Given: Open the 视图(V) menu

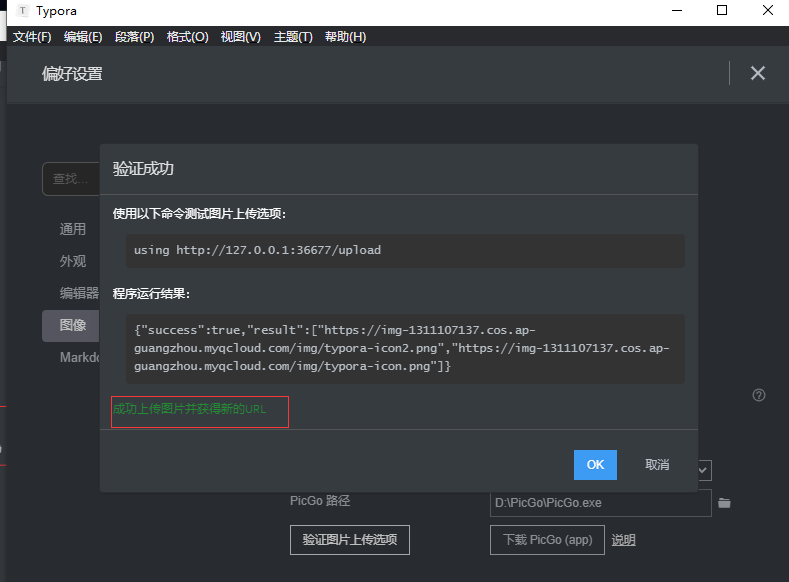Looking at the screenshot, I should point(240,37).
